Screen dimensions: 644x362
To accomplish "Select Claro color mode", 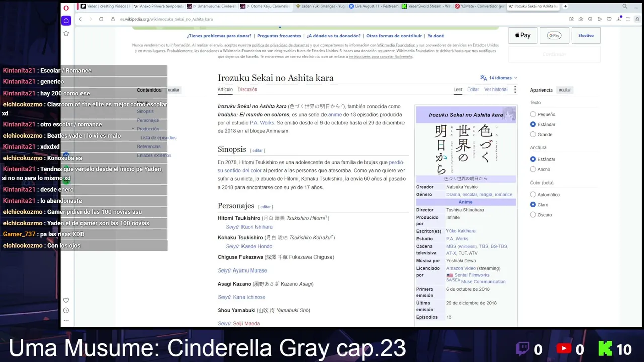I will click(x=533, y=205).
